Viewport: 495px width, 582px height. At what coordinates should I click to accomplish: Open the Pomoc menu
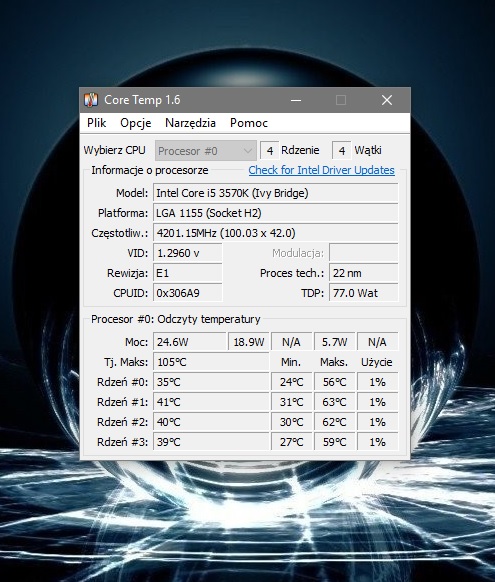[x=249, y=123]
